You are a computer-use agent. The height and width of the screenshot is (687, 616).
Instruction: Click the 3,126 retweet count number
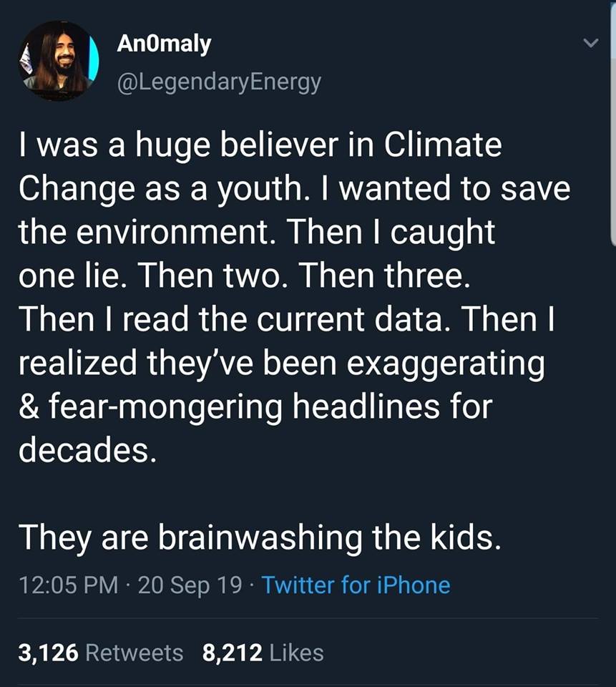pyautogui.click(x=48, y=652)
